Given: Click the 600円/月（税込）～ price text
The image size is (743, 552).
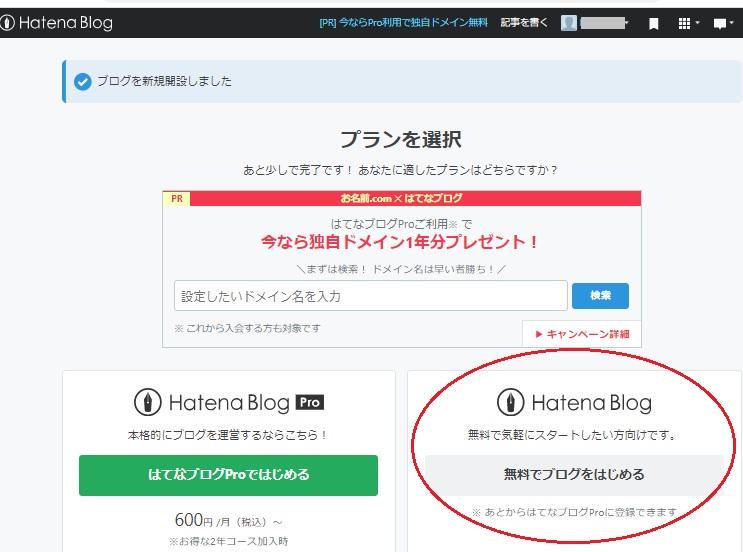Looking at the screenshot, I should 228,520.
